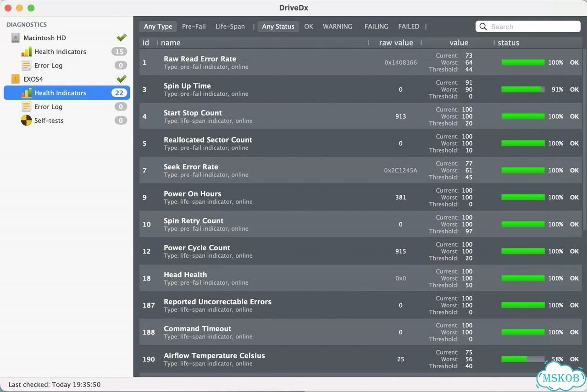Sort table by value column header

tap(459, 43)
